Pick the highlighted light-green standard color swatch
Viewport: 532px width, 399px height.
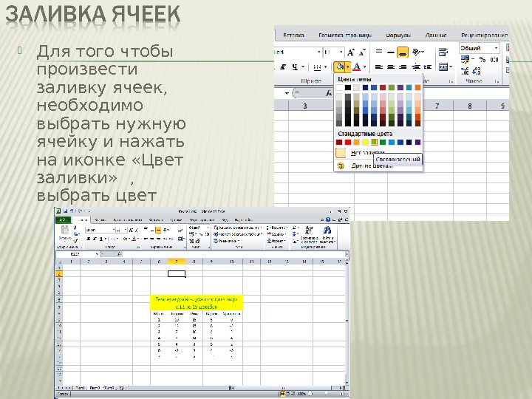click(374, 142)
